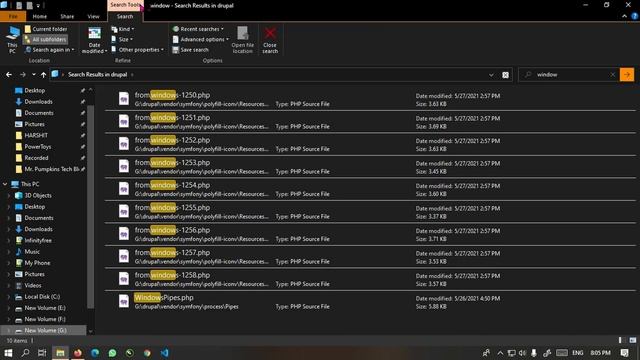Open Recent searches dropdown
Viewport: 640px width, 360px height.
(198, 29)
